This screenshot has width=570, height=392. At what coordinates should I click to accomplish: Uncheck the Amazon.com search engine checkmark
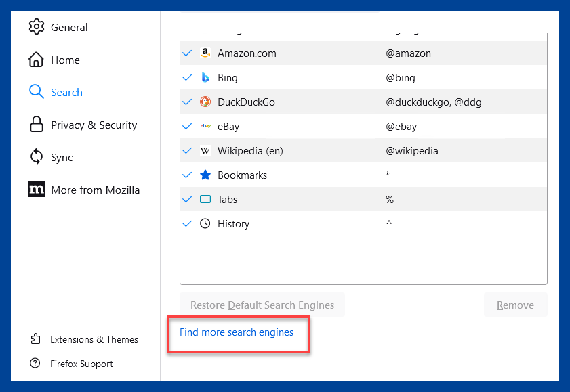point(187,53)
